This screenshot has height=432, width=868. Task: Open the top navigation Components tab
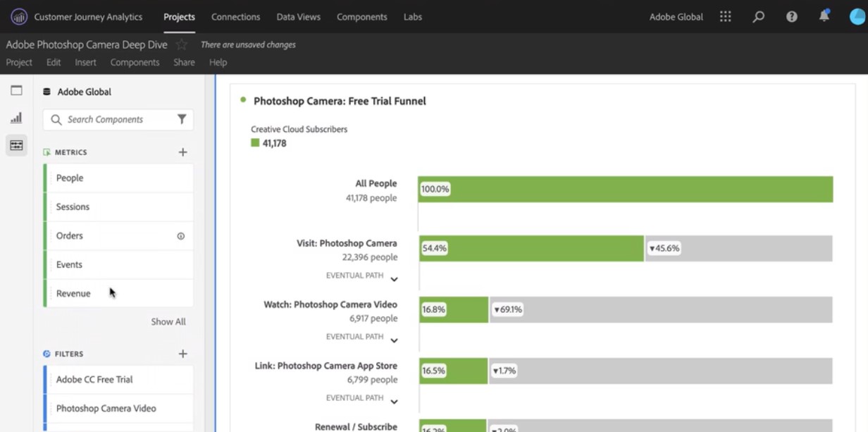[362, 17]
